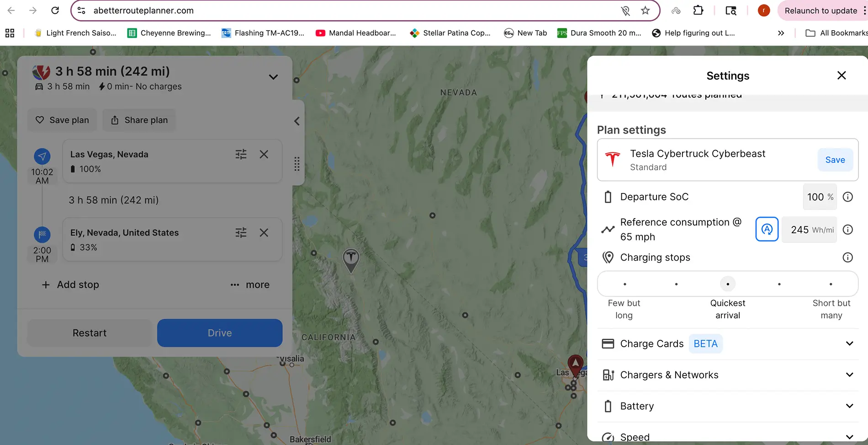Open Ely, Nevada waypoint settings sliders icon
This screenshot has width=868, height=445.
point(241,233)
